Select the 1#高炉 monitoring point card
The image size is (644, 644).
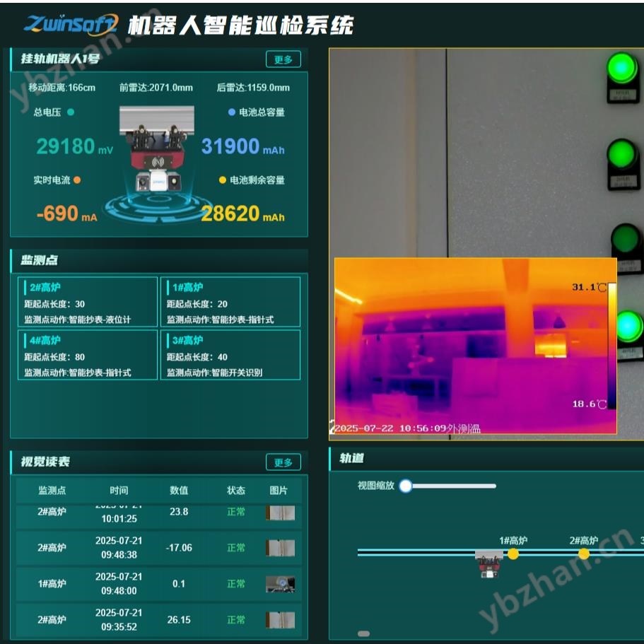click(x=230, y=302)
